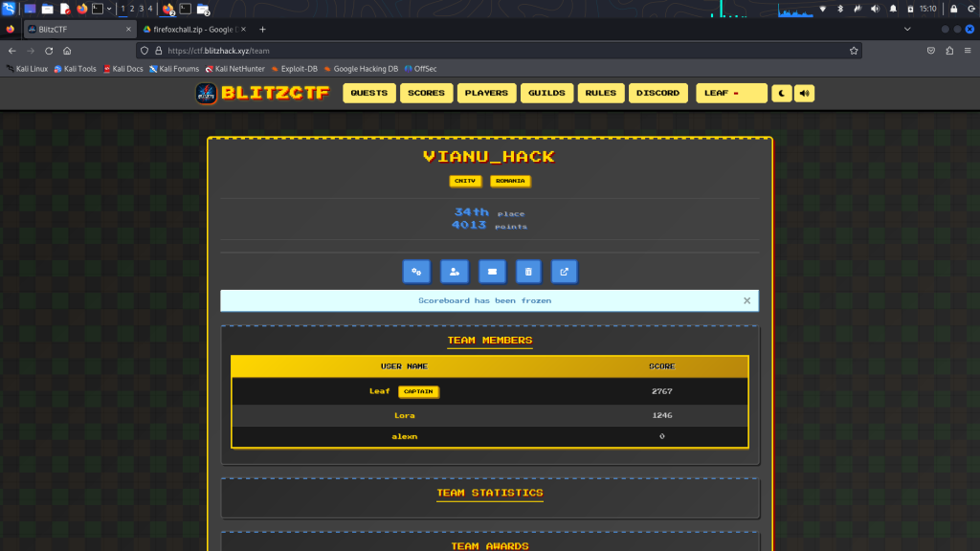
Task: Reload the page in Firefox
Action: pos(48,51)
